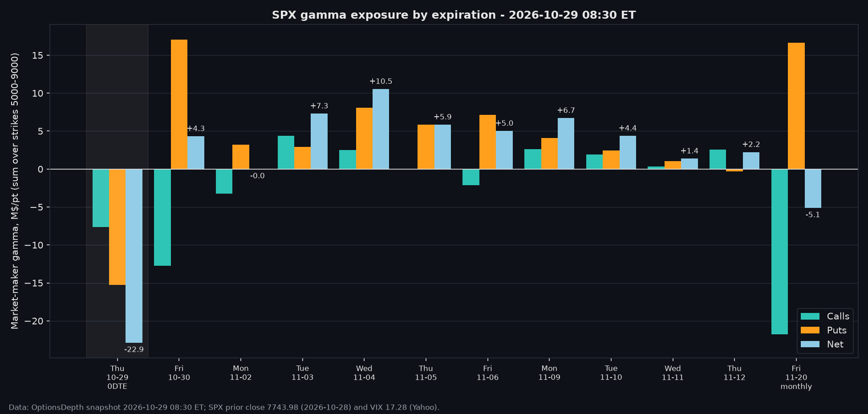Click the Calls teal legend swatch

click(x=810, y=317)
